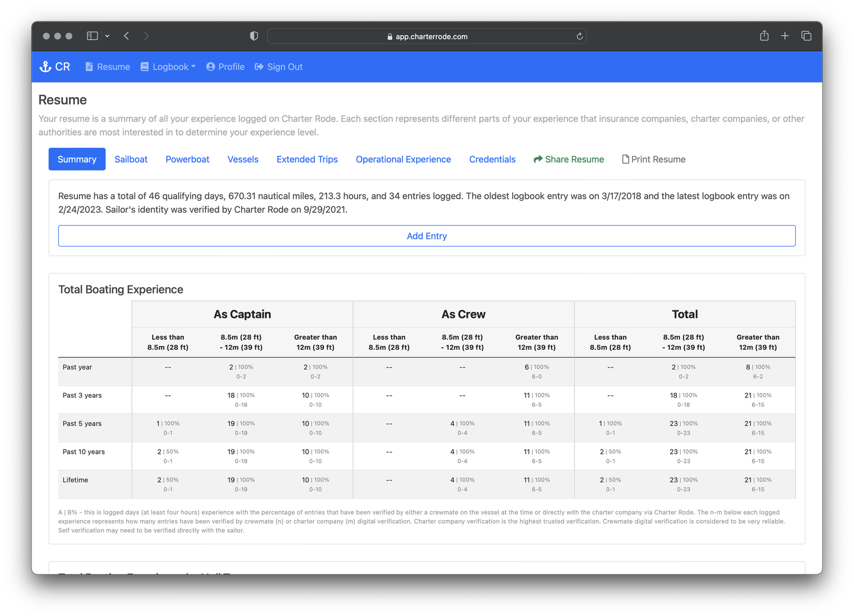Click Print Resume

pyautogui.click(x=654, y=159)
